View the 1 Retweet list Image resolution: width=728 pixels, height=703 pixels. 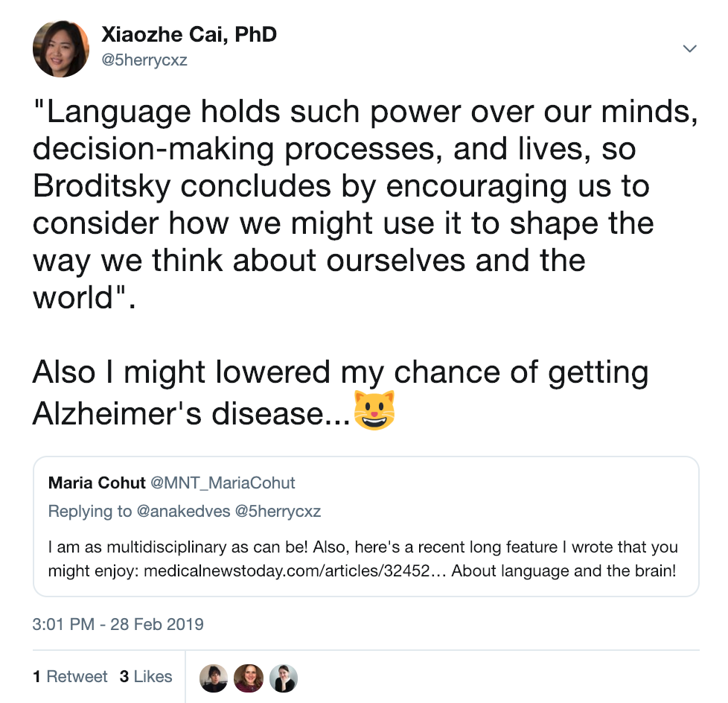[x=70, y=676]
